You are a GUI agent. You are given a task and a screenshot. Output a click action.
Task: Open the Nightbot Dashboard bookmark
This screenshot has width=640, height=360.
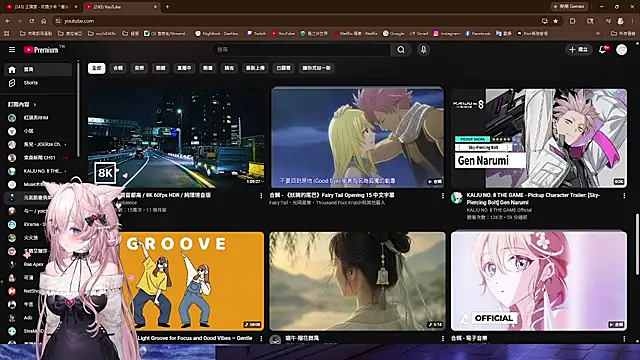click(x=218, y=33)
